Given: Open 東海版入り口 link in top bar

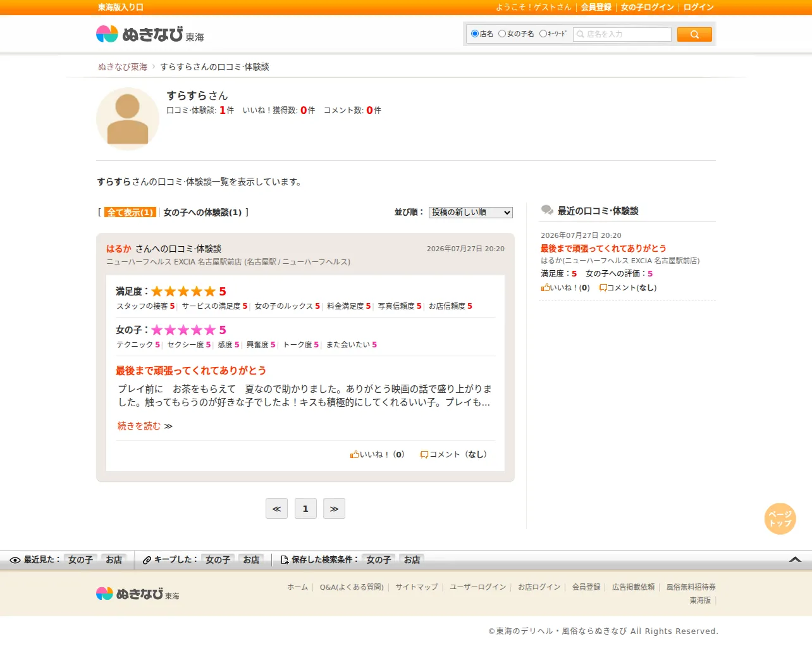Looking at the screenshot, I should click(x=121, y=7).
